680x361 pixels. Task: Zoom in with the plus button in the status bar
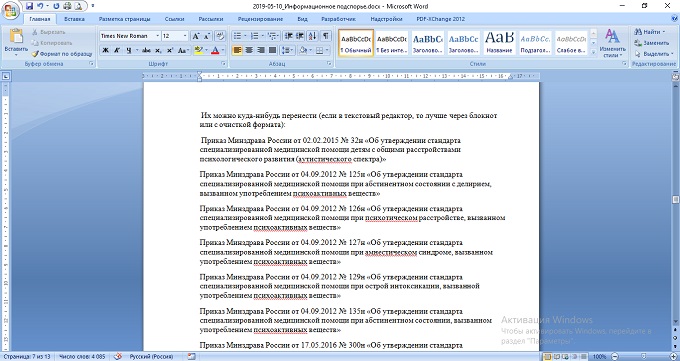pyautogui.click(x=673, y=356)
